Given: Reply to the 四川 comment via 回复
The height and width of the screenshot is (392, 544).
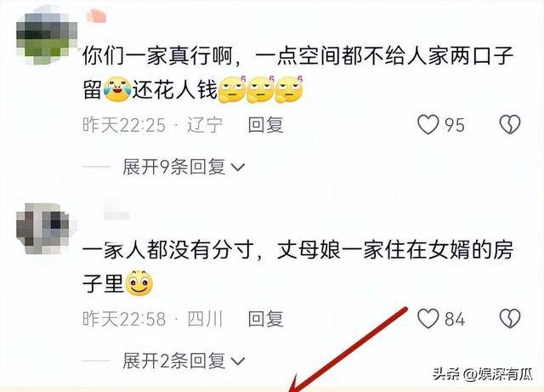Looking at the screenshot, I should click(266, 319).
